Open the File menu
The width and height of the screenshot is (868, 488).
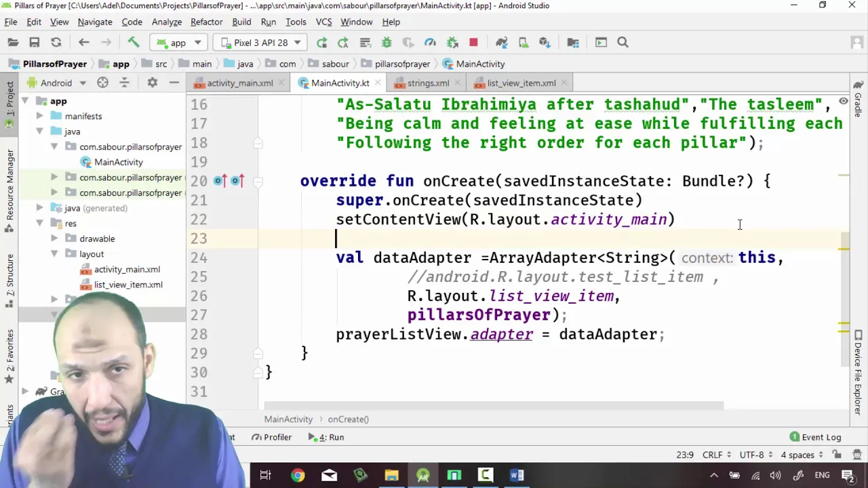coord(11,22)
